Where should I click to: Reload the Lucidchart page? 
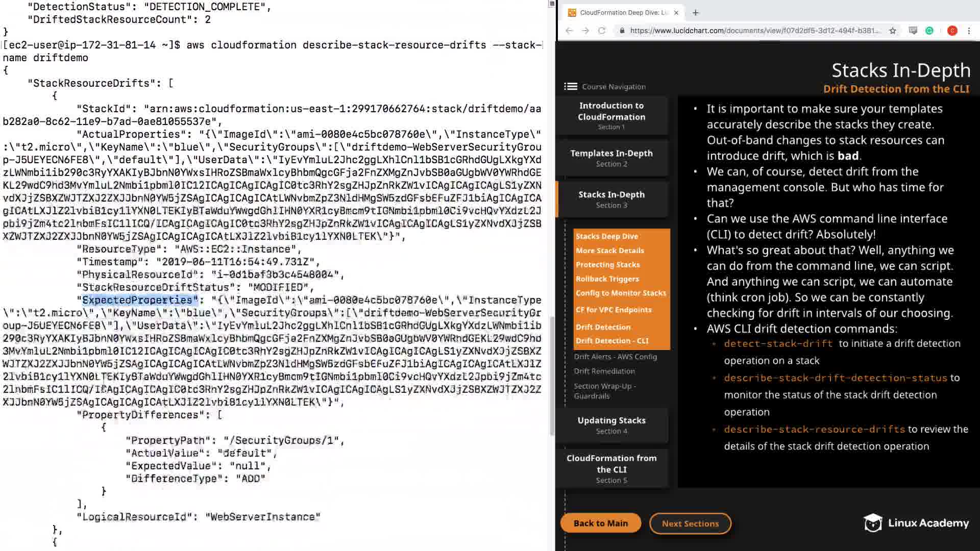(602, 31)
